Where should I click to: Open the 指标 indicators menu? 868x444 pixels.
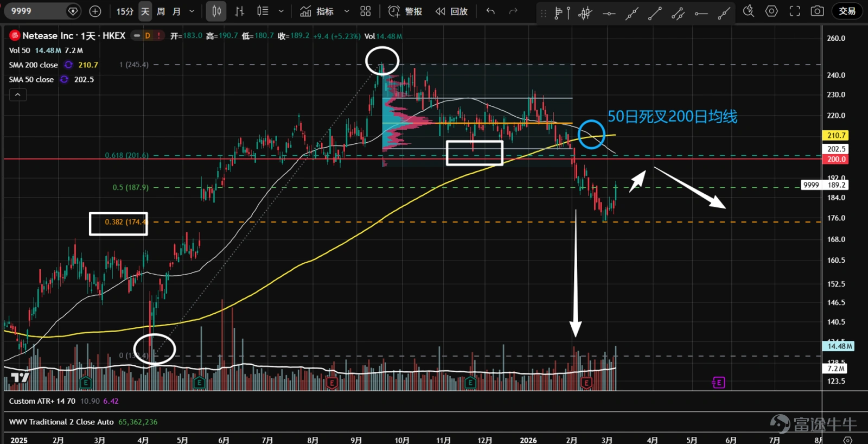pyautogui.click(x=317, y=11)
